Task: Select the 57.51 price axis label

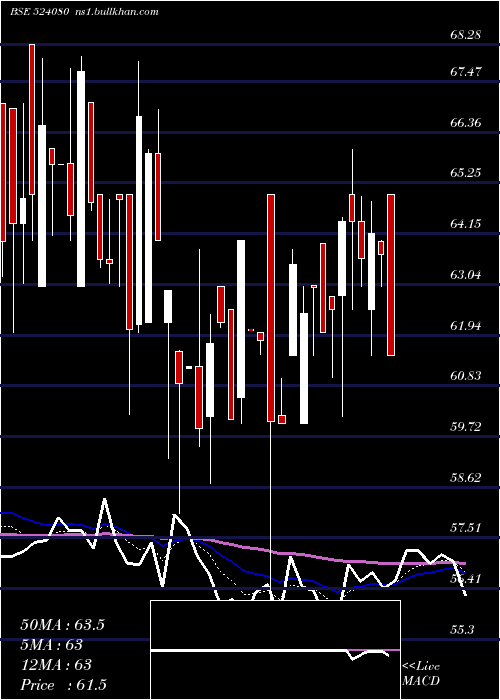Action: click(466, 528)
